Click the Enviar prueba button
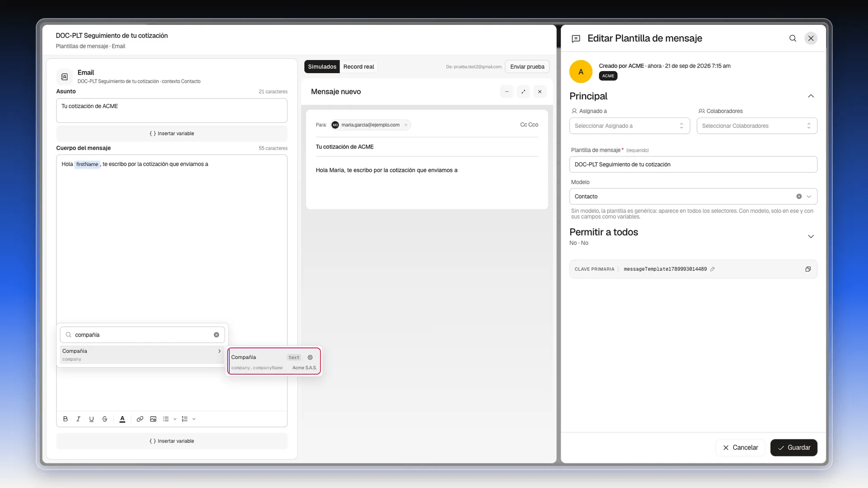The image size is (868, 488). click(x=527, y=66)
